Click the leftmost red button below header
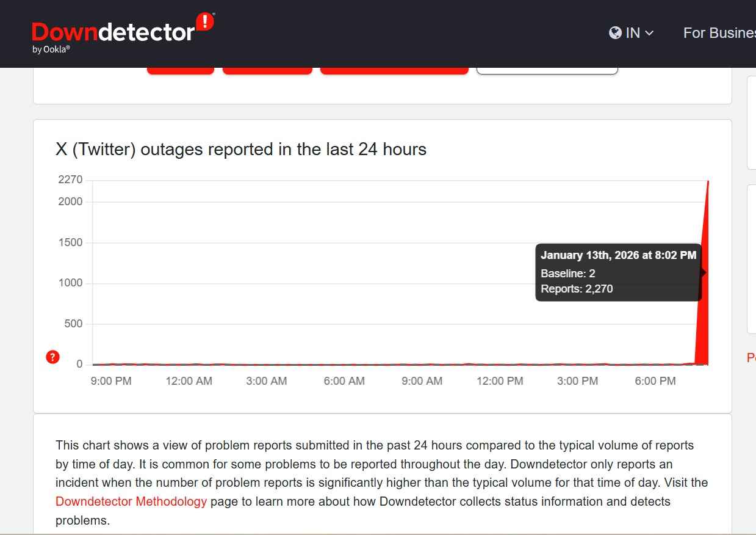The height and width of the screenshot is (535, 756). point(181,70)
